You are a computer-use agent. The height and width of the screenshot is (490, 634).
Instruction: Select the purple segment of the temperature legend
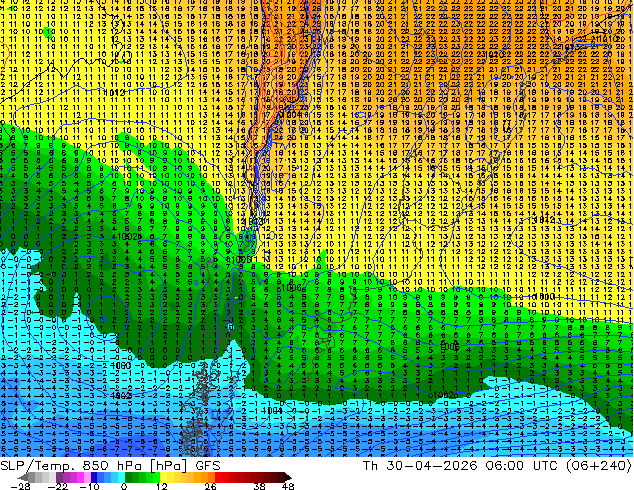click(x=73, y=477)
